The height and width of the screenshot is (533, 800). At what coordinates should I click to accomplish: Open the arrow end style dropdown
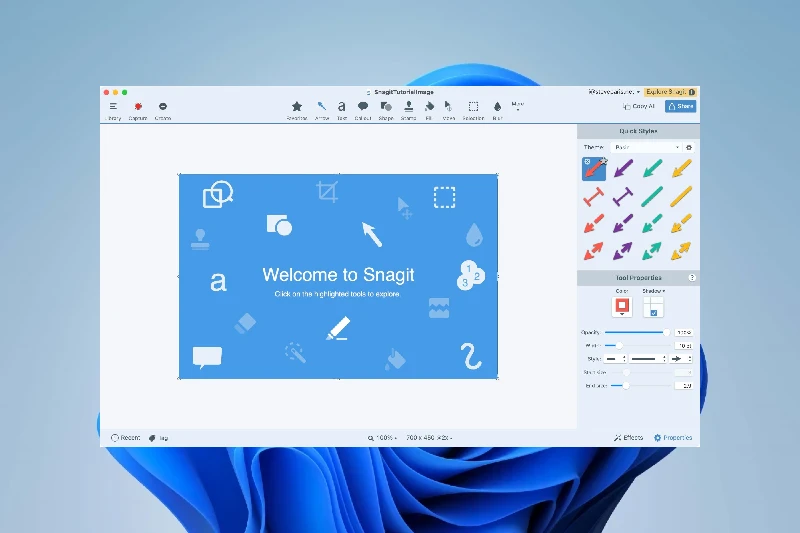[681, 359]
